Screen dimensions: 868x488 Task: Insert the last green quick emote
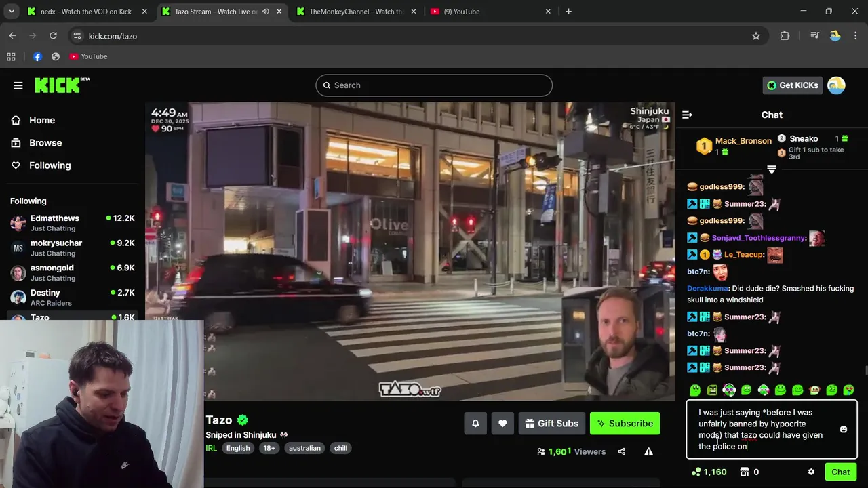(x=848, y=390)
